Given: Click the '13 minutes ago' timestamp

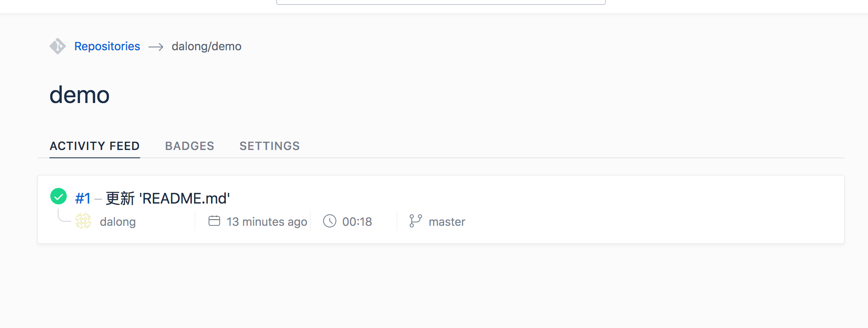Looking at the screenshot, I should (x=267, y=222).
